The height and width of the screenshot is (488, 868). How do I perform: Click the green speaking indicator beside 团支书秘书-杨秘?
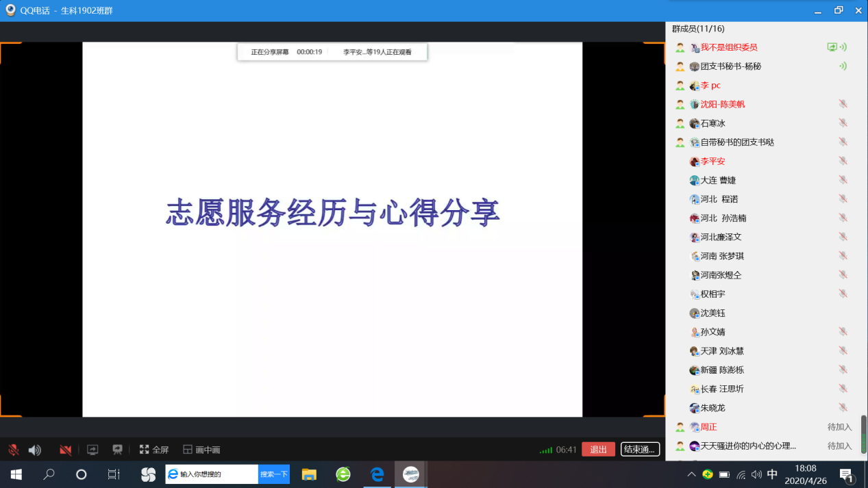(x=843, y=66)
